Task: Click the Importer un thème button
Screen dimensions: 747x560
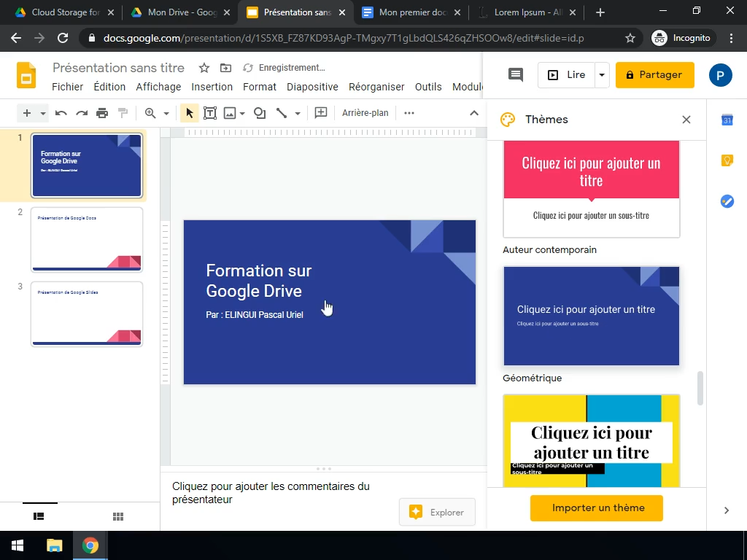Action: click(597, 508)
